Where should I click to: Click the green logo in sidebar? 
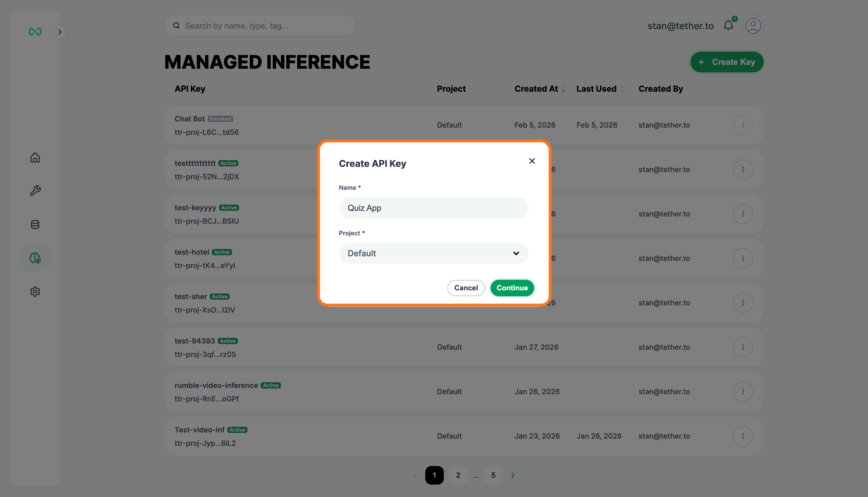(35, 32)
